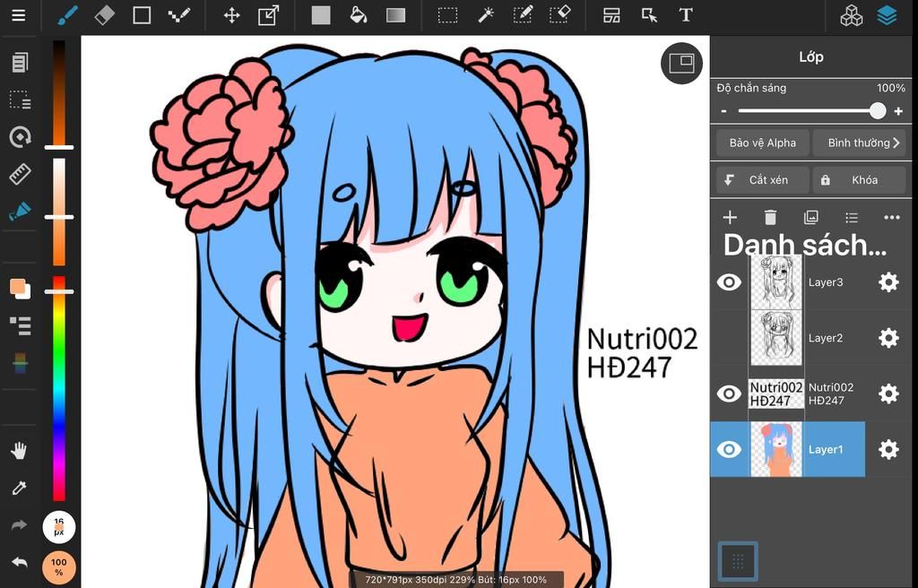
Task: Open Layer1 settings gear
Action: (888, 449)
